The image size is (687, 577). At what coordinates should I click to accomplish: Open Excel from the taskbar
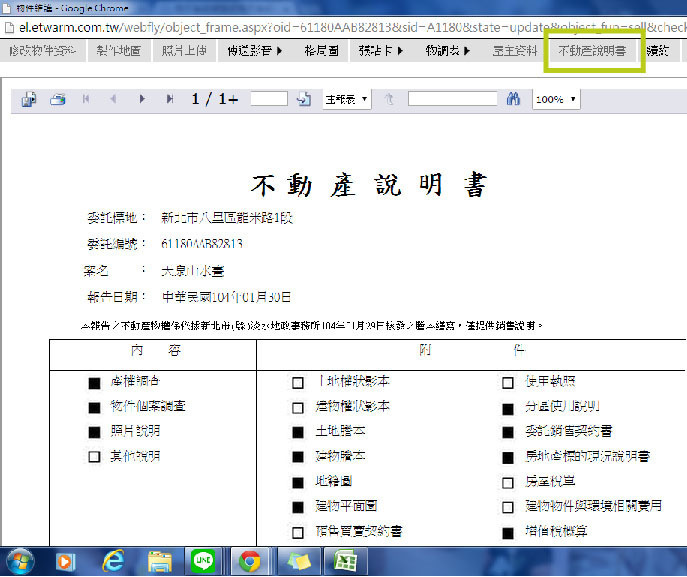tap(345, 562)
